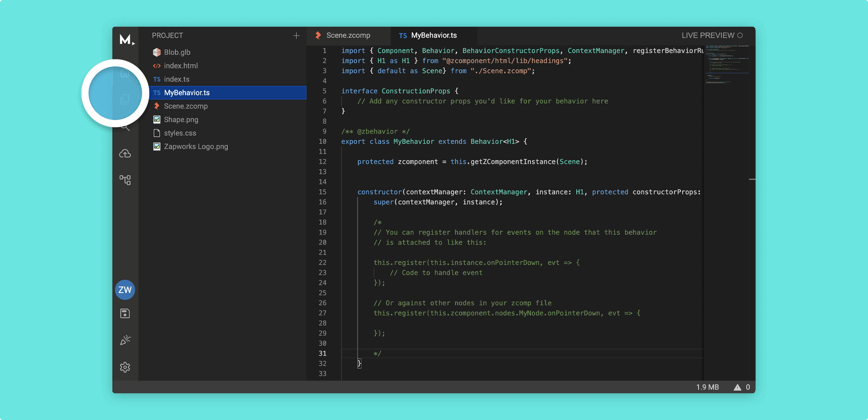
Task: Open the hierarchy tree panel in sidebar
Action: [125, 180]
